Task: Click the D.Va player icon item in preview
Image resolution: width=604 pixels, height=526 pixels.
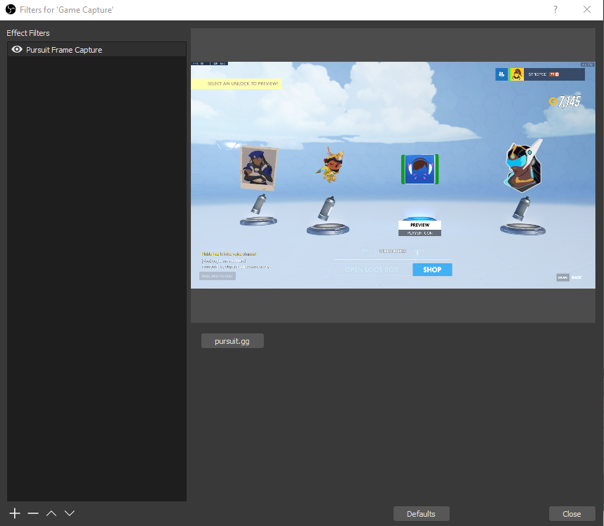Action: point(420,169)
